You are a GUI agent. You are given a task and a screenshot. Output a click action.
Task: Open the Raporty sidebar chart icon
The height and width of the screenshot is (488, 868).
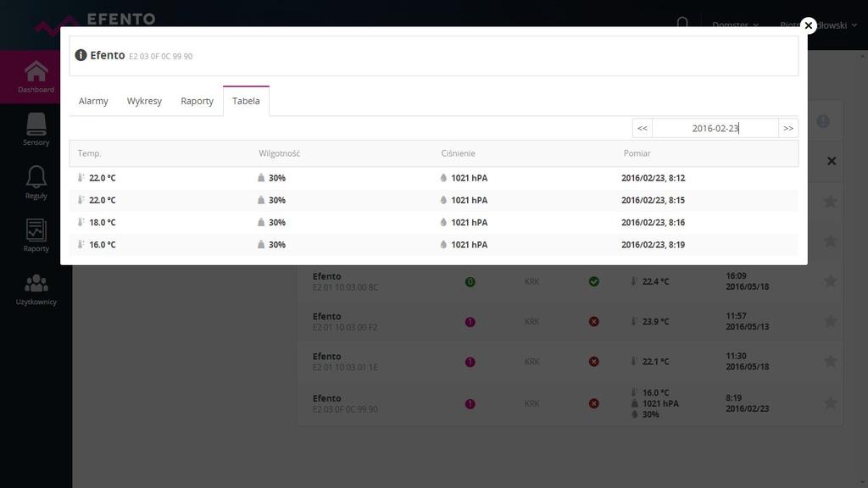click(36, 230)
